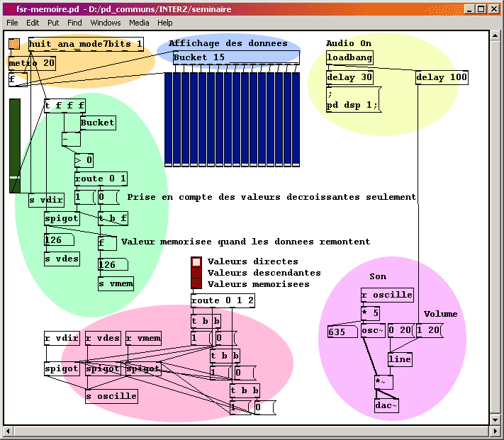Click the 635 number box
The height and width of the screenshot is (440, 504).
(342, 331)
